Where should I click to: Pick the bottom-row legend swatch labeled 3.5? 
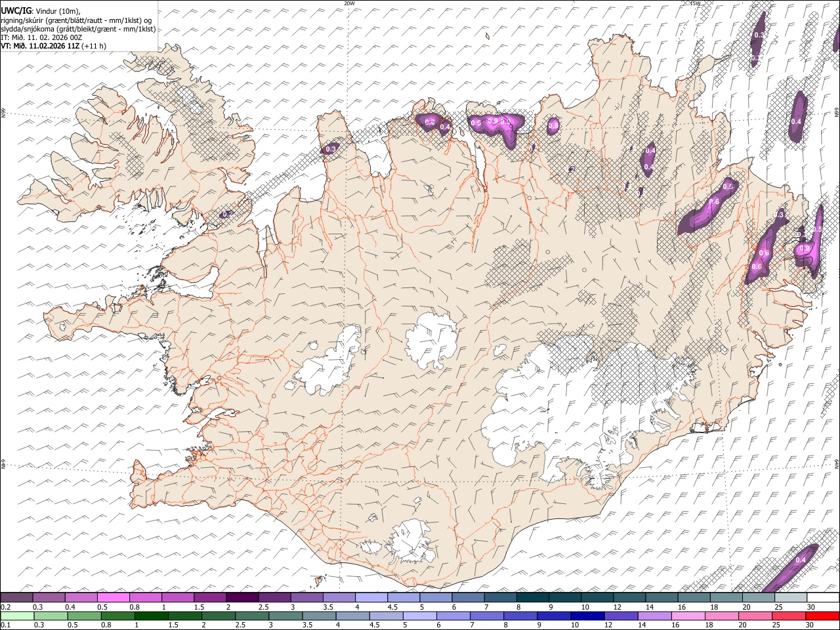point(319,616)
